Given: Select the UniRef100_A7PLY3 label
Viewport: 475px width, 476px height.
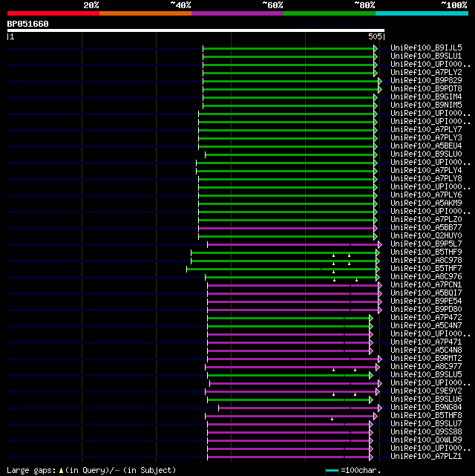Looking at the screenshot, I should [x=426, y=138].
